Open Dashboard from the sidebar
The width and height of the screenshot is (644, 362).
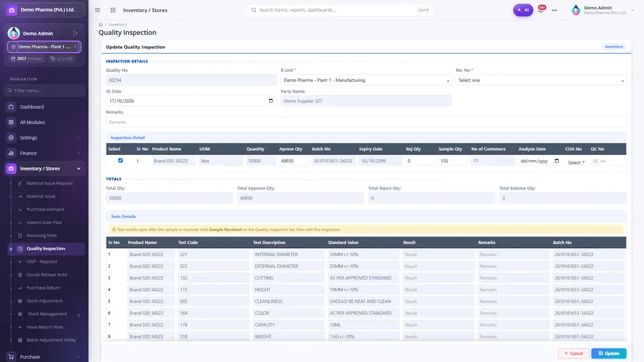44,107
